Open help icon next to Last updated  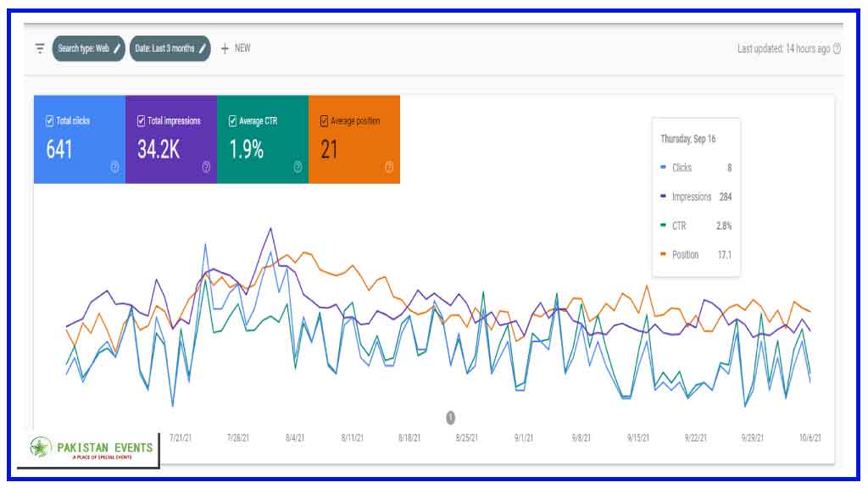(x=837, y=48)
